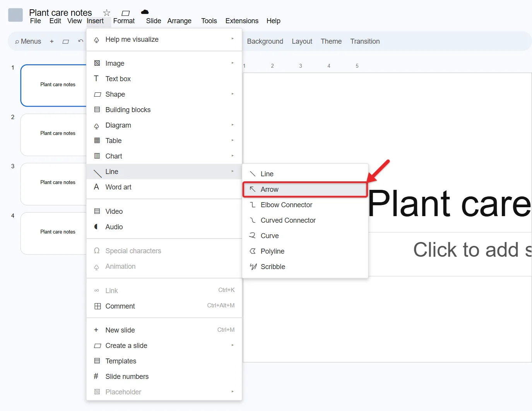The image size is (532, 411).
Task: Expand the Chart submenu arrow
Action: tap(233, 155)
